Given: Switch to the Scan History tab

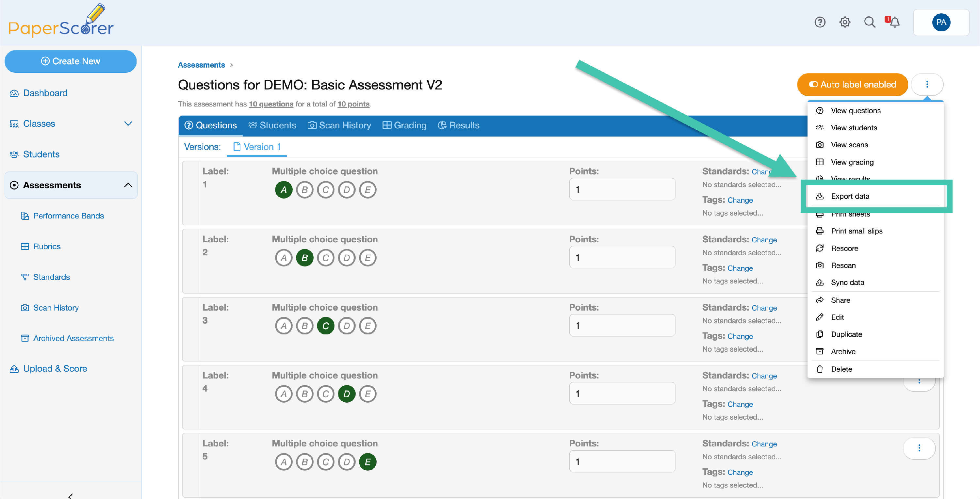Looking at the screenshot, I should pos(339,125).
